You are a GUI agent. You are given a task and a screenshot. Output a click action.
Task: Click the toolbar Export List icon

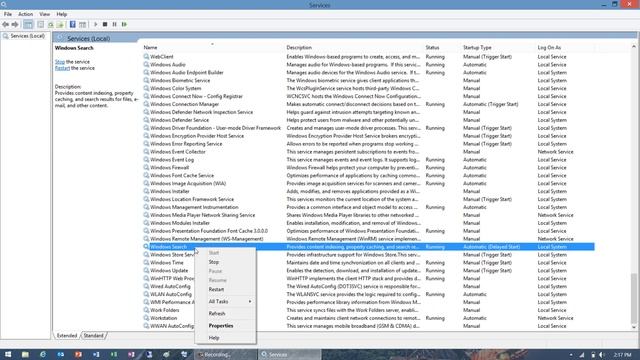(x=60, y=24)
